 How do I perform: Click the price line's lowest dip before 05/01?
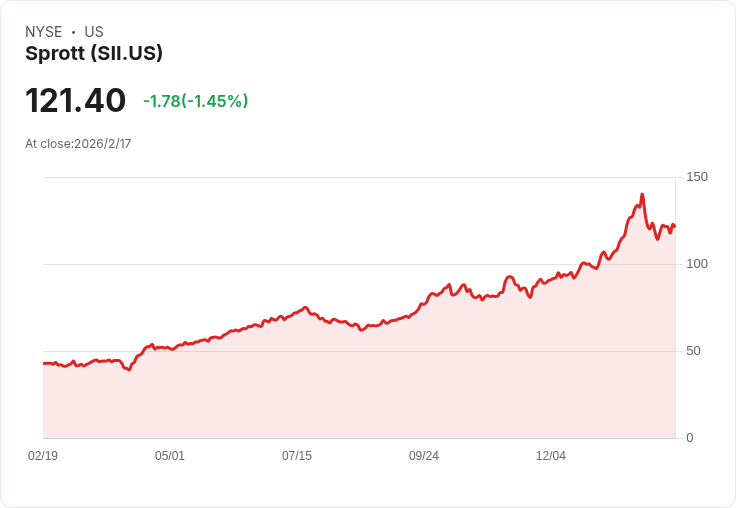[129, 370]
